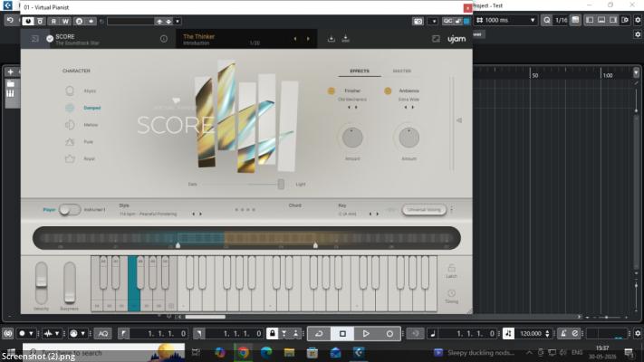The image size is (644, 362).
Task: Select previous Style arrow
Action: [x=193, y=214]
